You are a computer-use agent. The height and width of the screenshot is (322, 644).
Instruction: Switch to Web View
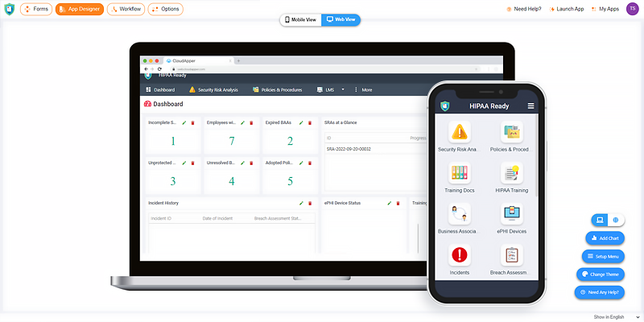[x=341, y=19]
